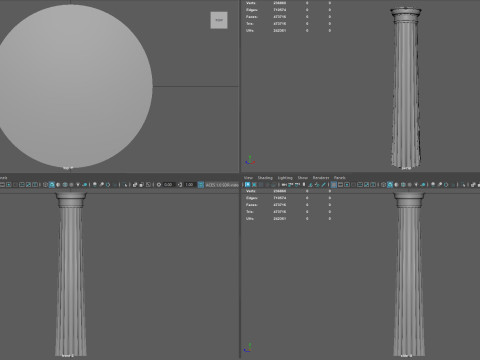Click Use Default Material in front view toolbar
The image size is (480, 360).
58,184
